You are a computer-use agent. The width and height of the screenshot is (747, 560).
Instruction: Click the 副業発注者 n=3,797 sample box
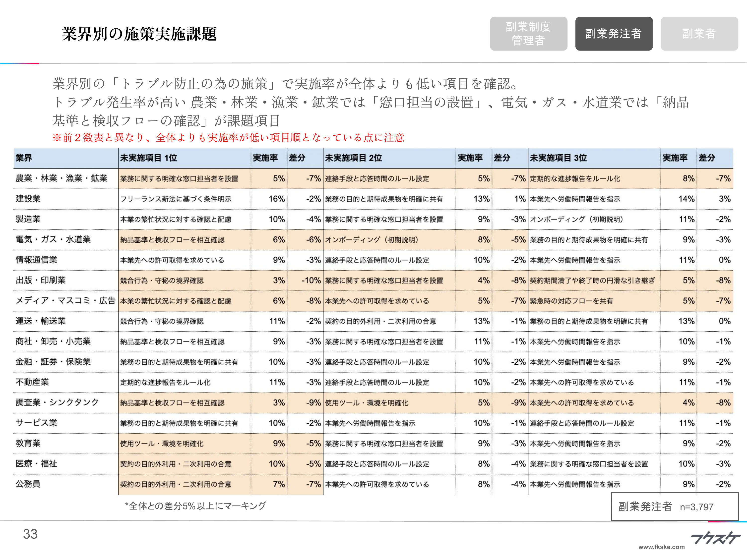coord(674,506)
